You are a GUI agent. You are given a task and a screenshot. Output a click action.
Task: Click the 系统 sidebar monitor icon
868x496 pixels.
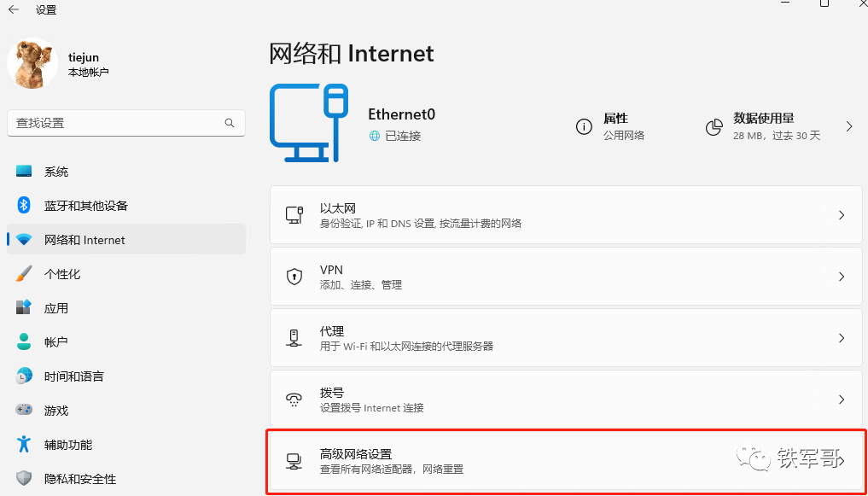23,171
